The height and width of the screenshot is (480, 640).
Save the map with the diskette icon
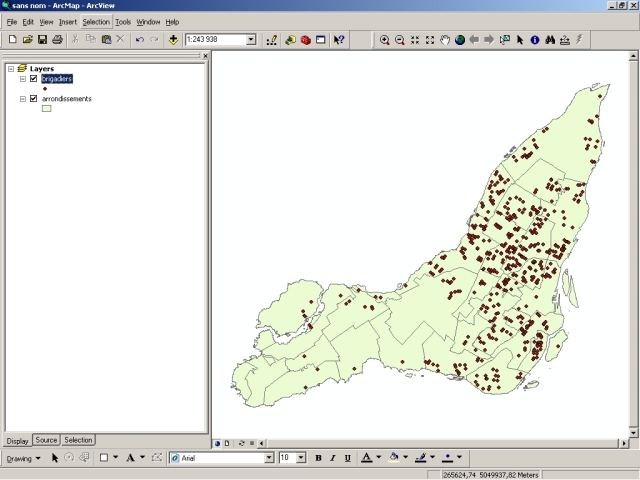coord(42,40)
